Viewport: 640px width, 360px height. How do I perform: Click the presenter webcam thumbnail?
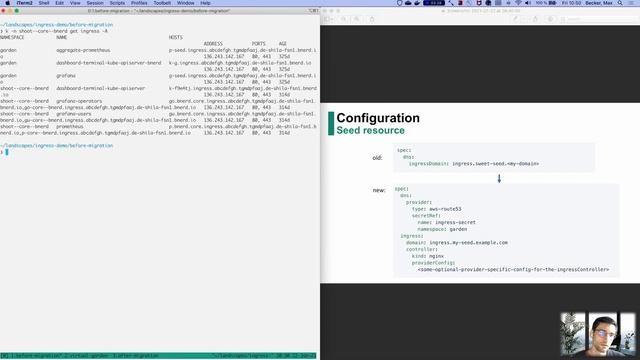598,334
